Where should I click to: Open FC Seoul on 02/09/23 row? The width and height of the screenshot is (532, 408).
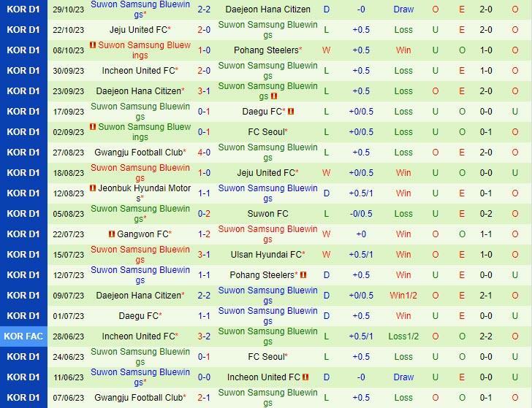tap(267, 132)
